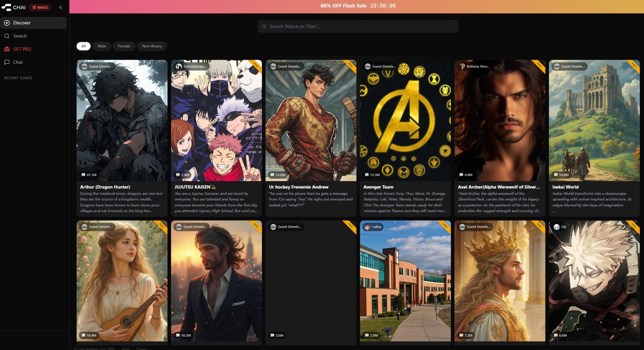Click the Ur hockey Frenemie Andrew title
This screenshot has width=644, height=350.
[299, 187]
